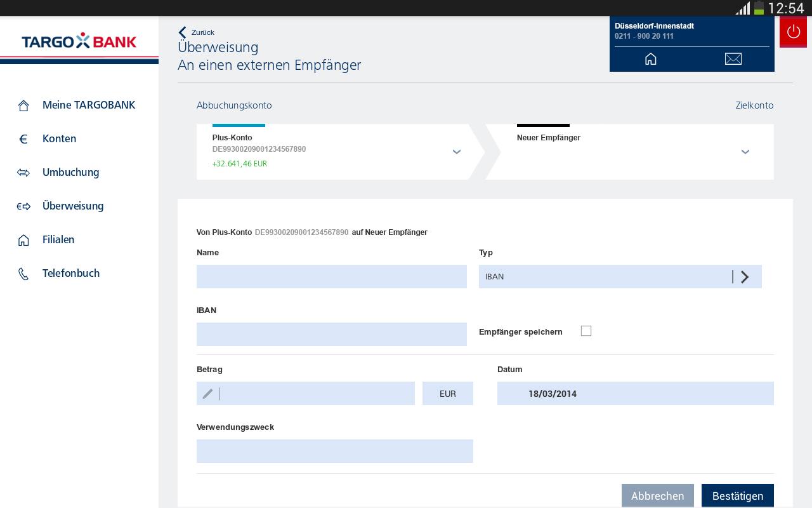Tap the home icon in branch panel

click(651, 59)
